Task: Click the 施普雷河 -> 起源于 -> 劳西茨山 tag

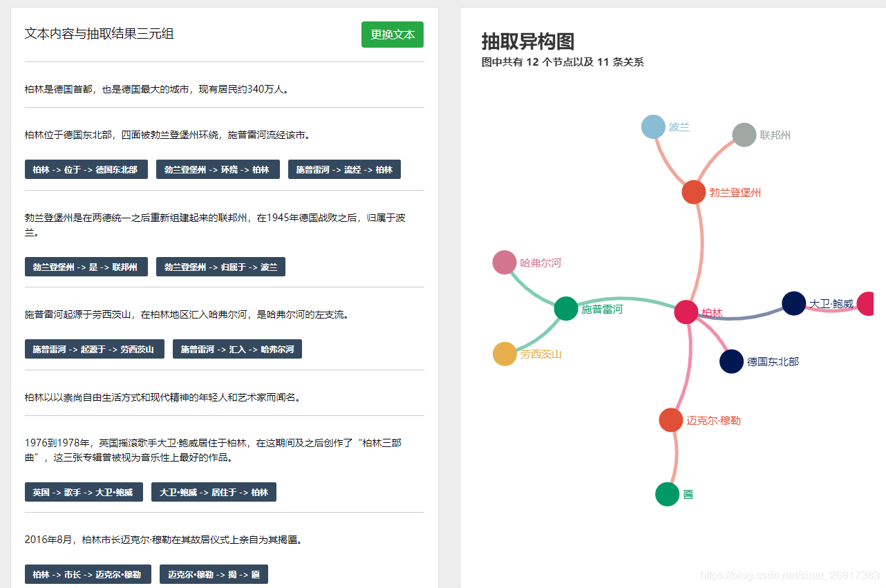Action: click(x=94, y=350)
